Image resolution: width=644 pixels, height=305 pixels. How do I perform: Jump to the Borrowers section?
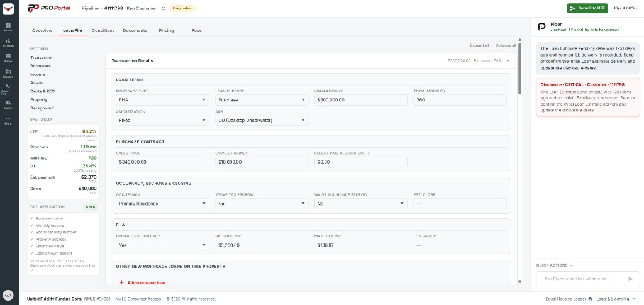coord(40,66)
